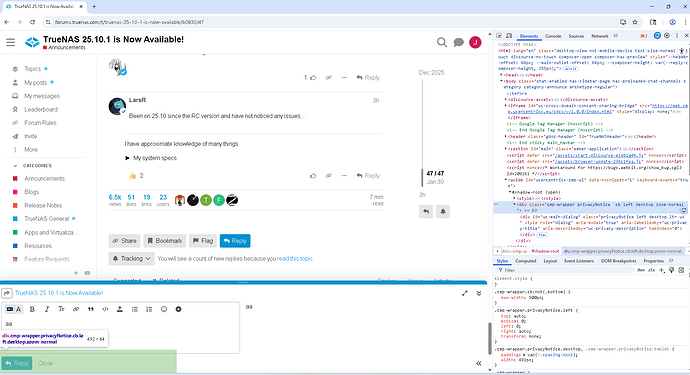Open three-dot menu on LarsR's post
Viewport: 690px width, 375px height.
pos(344,176)
